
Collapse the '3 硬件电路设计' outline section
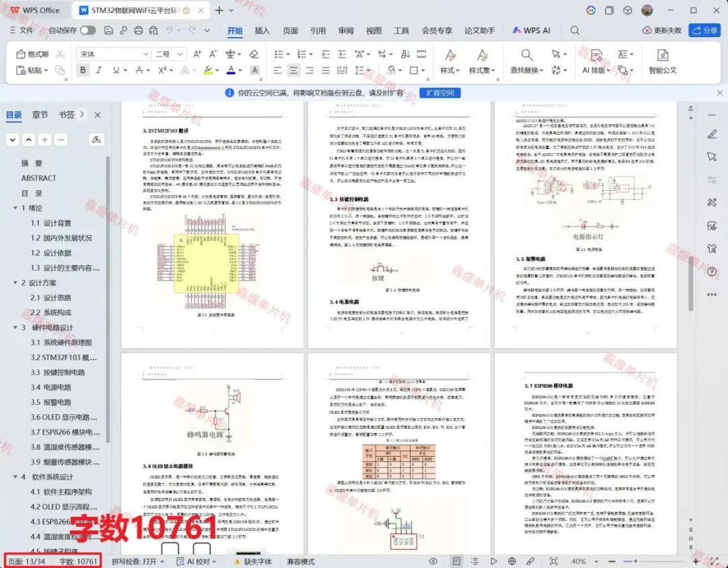pyautogui.click(x=16, y=328)
